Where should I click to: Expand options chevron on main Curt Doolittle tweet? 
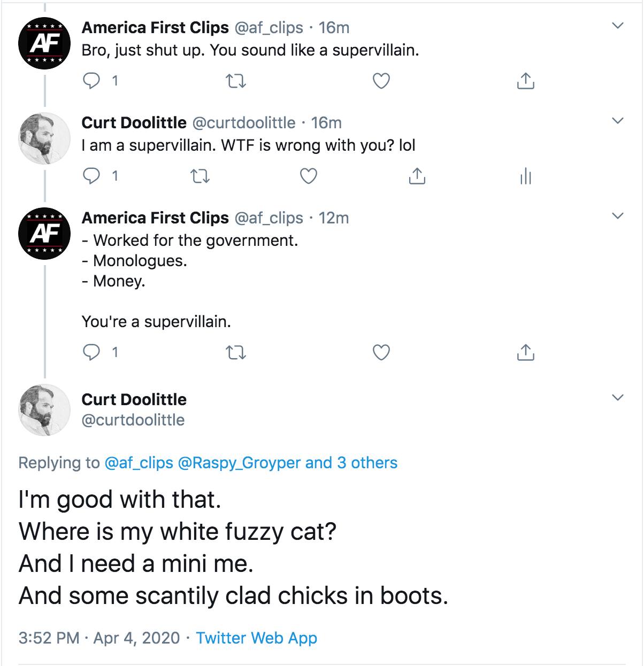point(618,398)
